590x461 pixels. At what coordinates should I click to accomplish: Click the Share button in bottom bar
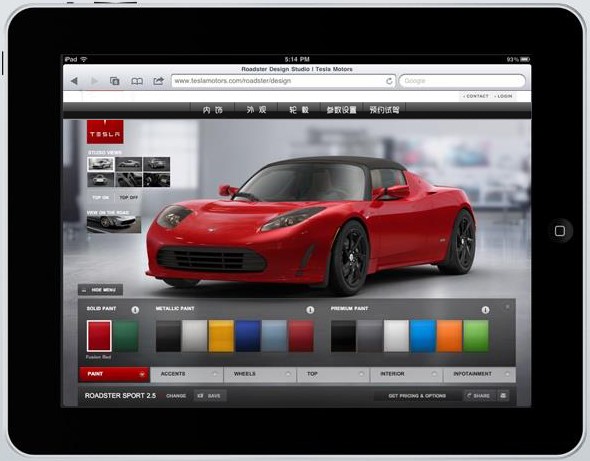479,396
